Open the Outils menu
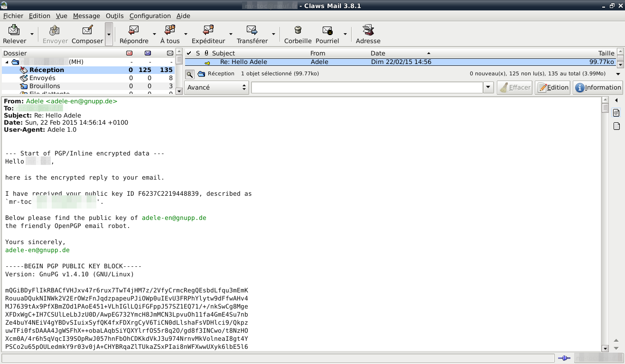The image size is (625, 364). 114,16
